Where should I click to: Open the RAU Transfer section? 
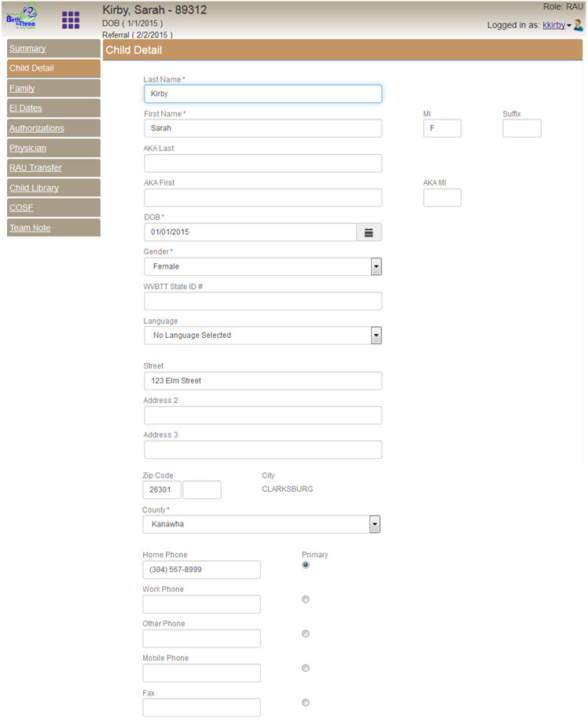53,168
